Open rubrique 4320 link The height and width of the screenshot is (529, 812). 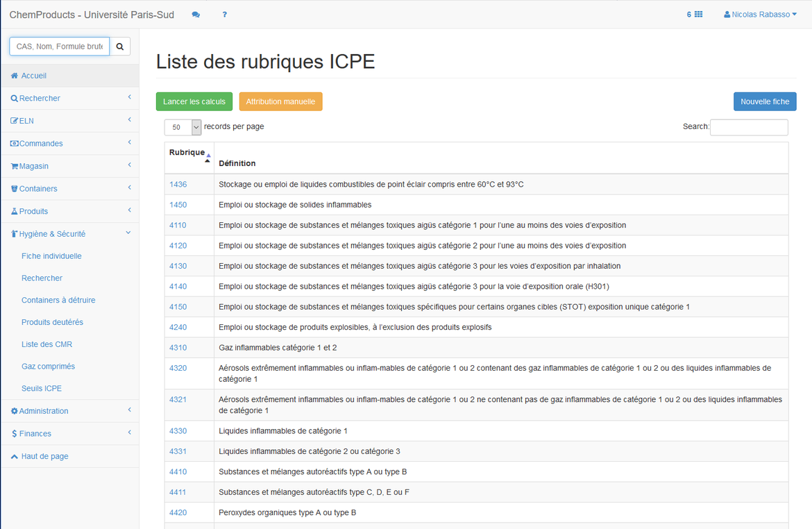pos(178,369)
